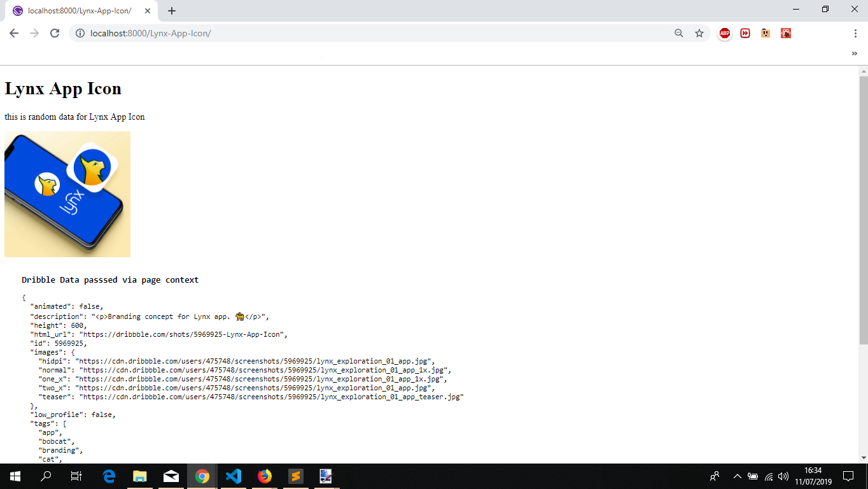This screenshot has height=489, width=868.
Task: Reload the localhost page
Action: tap(55, 33)
